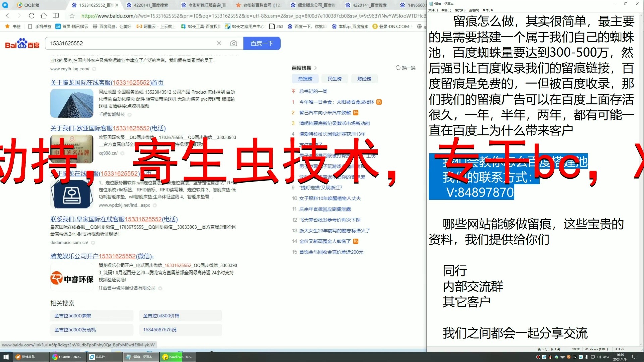The width and height of the screenshot is (644, 362).
Task: Open bookmark 阿里云 - 上云就上
Action: 156,26
